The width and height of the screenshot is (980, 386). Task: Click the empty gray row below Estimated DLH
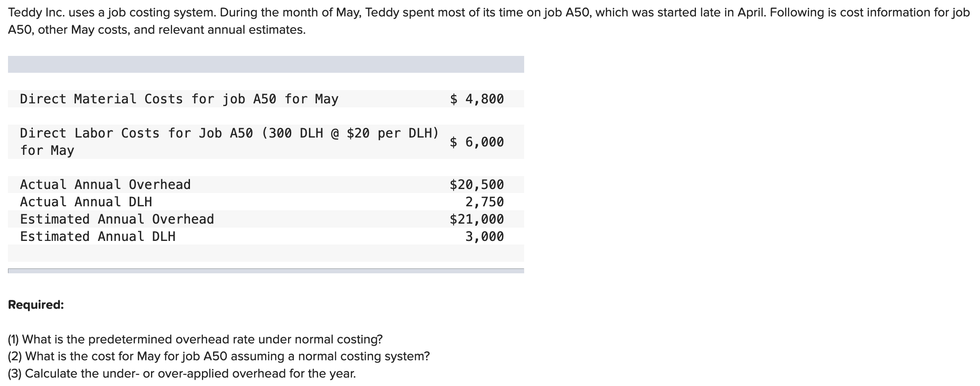click(266, 253)
